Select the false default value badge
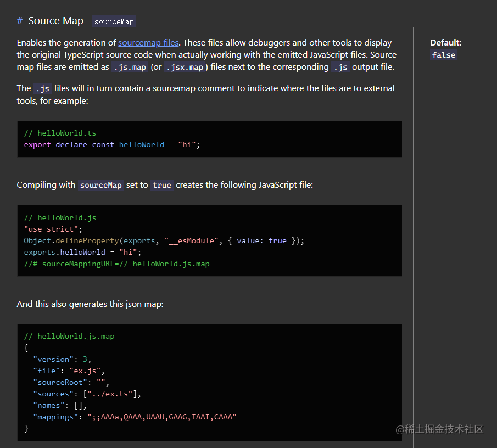Screen dimensions: 497x448 [x=443, y=54]
